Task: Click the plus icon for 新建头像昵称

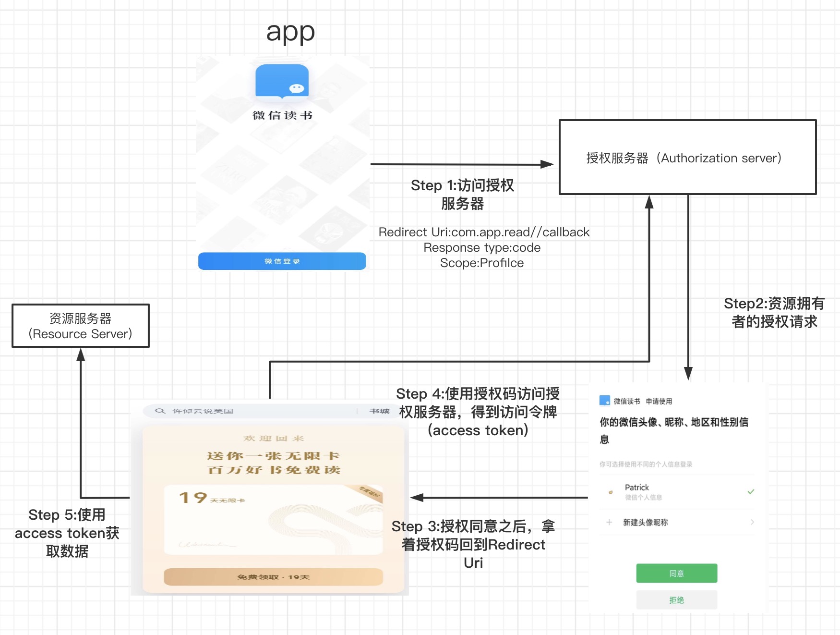Action: (x=609, y=522)
